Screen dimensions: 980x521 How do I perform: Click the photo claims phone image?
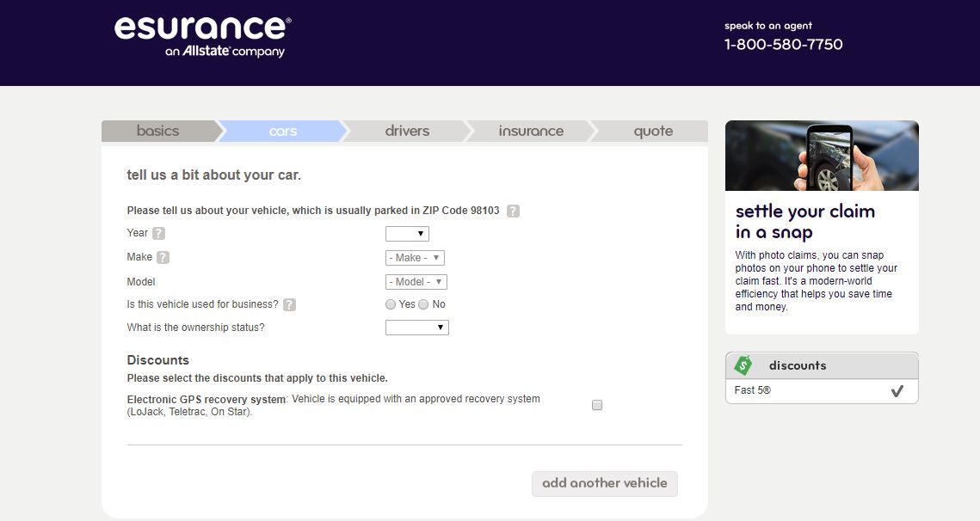822,156
